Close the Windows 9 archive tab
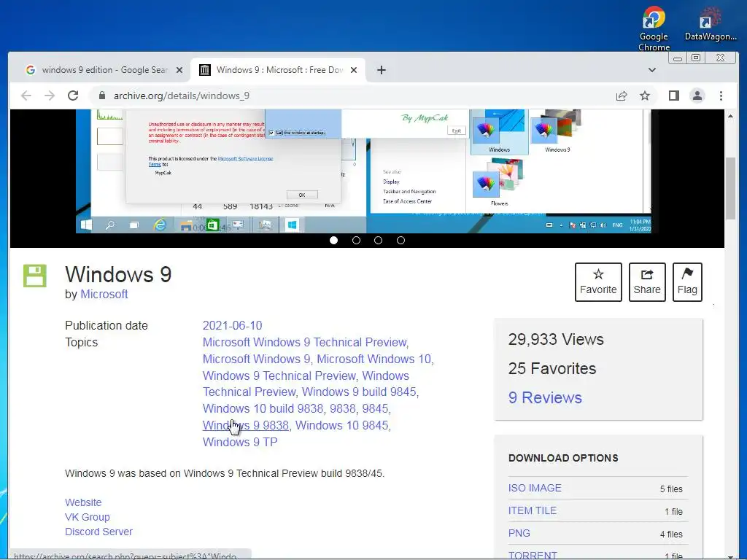This screenshot has width=747, height=560. (x=354, y=70)
